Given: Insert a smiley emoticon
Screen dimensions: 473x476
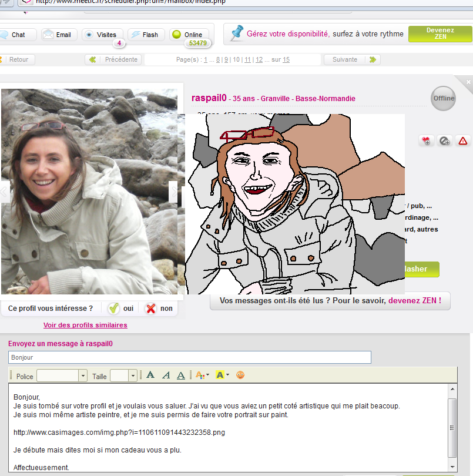Looking at the screenshot, I should point(240,375).
